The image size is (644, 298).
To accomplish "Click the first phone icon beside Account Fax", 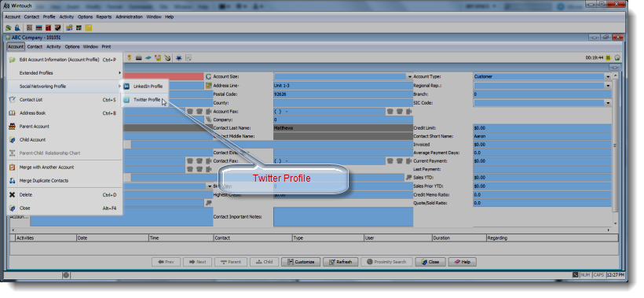I will tap(390, 112).
